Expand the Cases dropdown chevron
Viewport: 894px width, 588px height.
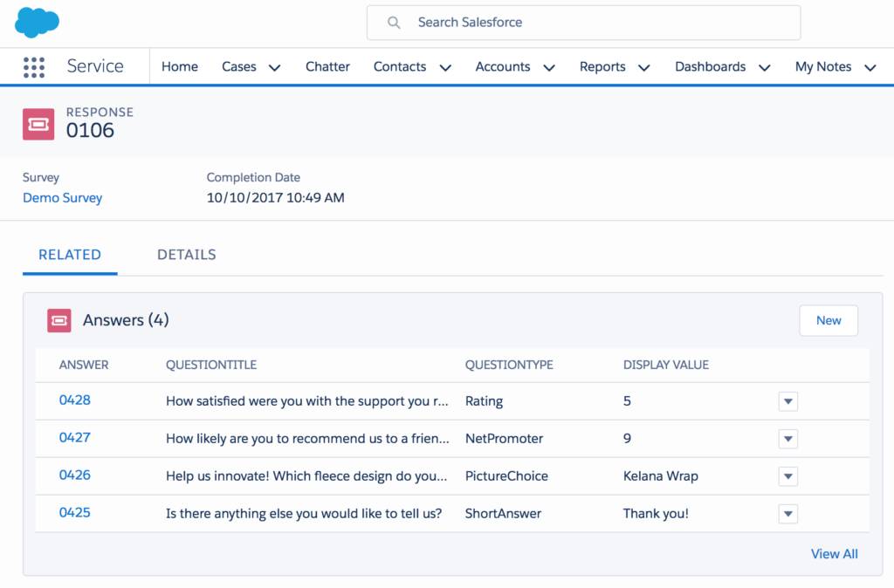274,68
